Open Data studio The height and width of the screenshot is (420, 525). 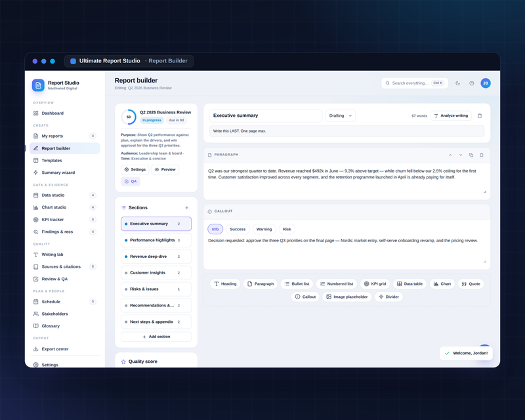click(x=64, y=196)
